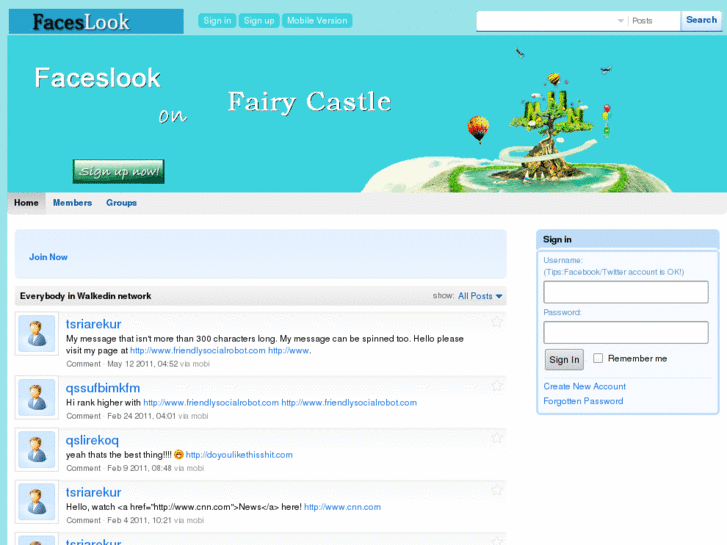
Task: Open the Forgotten Password link
Action: (583, 401)
